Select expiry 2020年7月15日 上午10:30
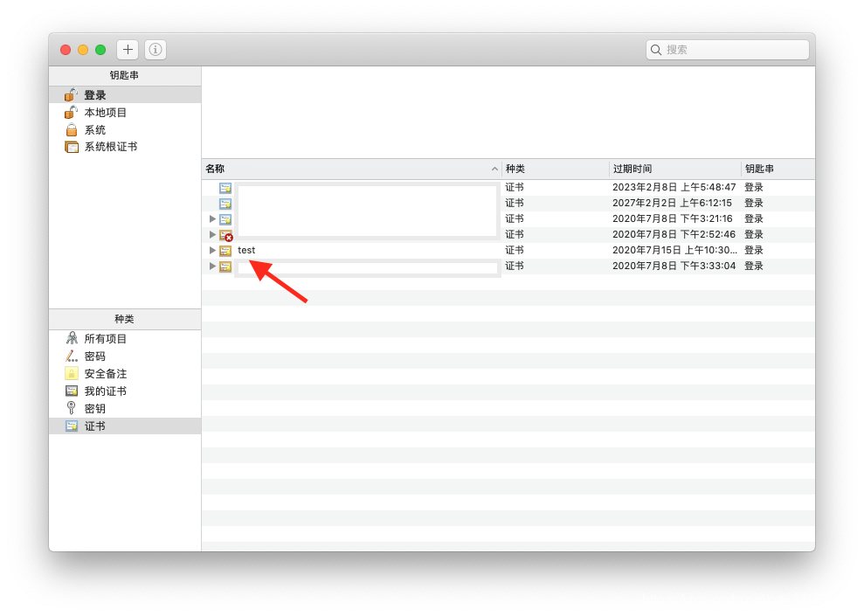The height and width of the screenshot is (616, 864). tap(674, 250)
